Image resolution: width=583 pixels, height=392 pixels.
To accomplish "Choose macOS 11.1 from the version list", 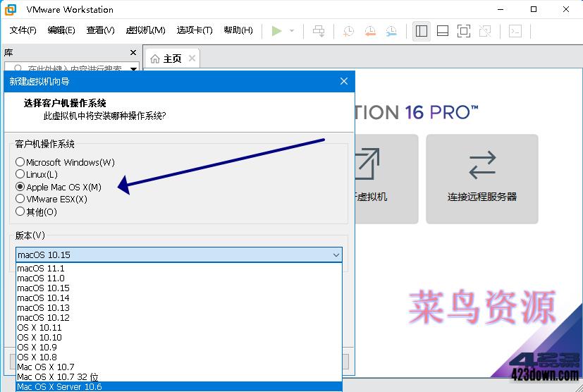I will [x=41, y=269].
